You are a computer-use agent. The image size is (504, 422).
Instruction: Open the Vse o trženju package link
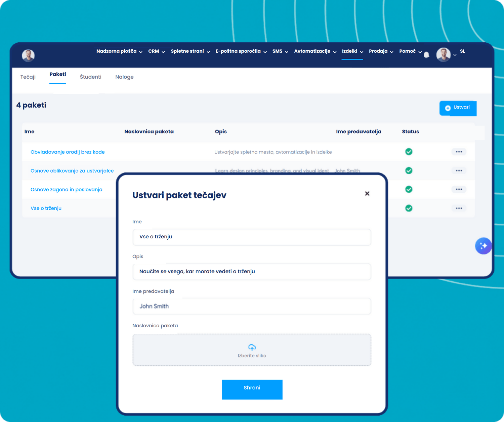(46, 208)
